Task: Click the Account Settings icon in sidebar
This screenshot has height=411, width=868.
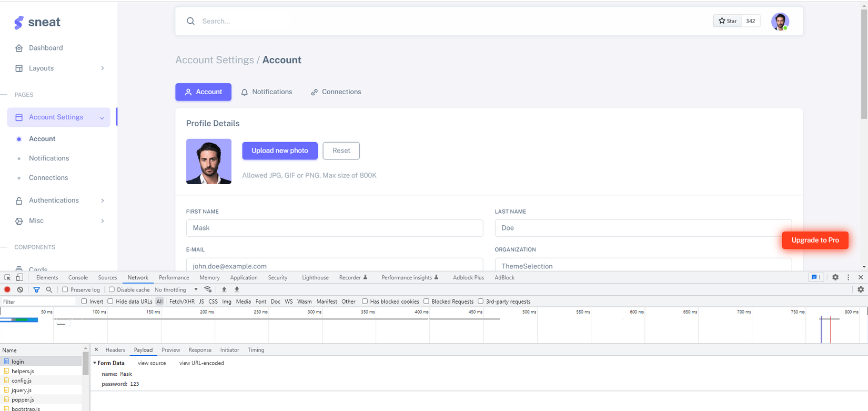Action: [x=19, y=117]
